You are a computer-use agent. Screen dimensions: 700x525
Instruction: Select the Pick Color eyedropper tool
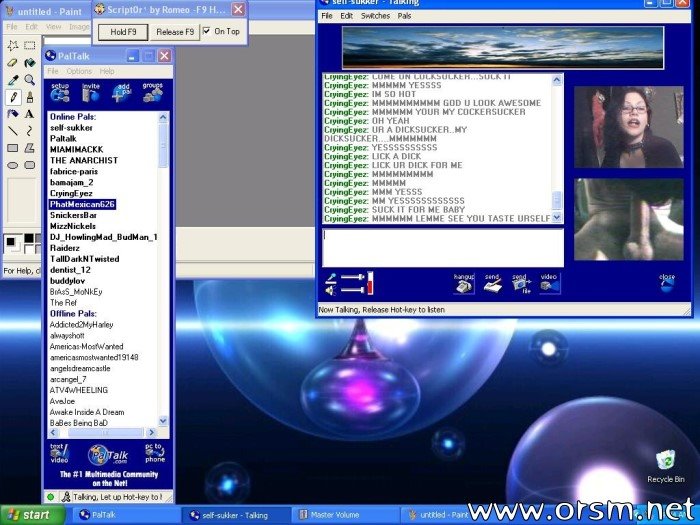[13, 80]
